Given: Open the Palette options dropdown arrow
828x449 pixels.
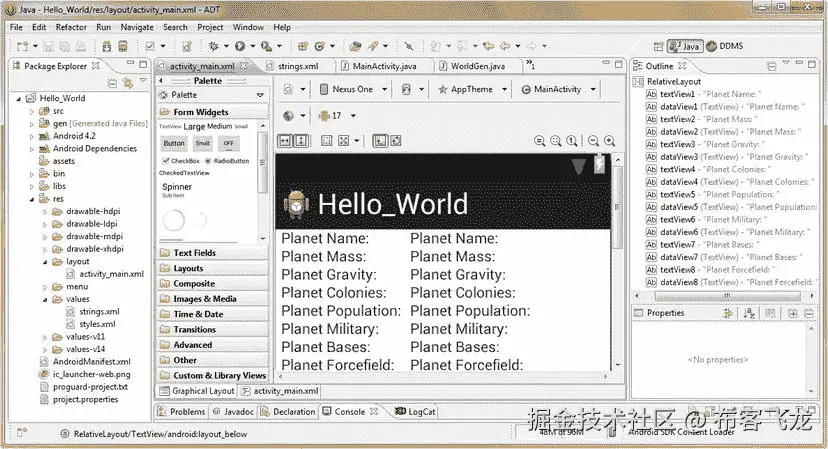Looking at the screenshot, I should pos(260,95).
